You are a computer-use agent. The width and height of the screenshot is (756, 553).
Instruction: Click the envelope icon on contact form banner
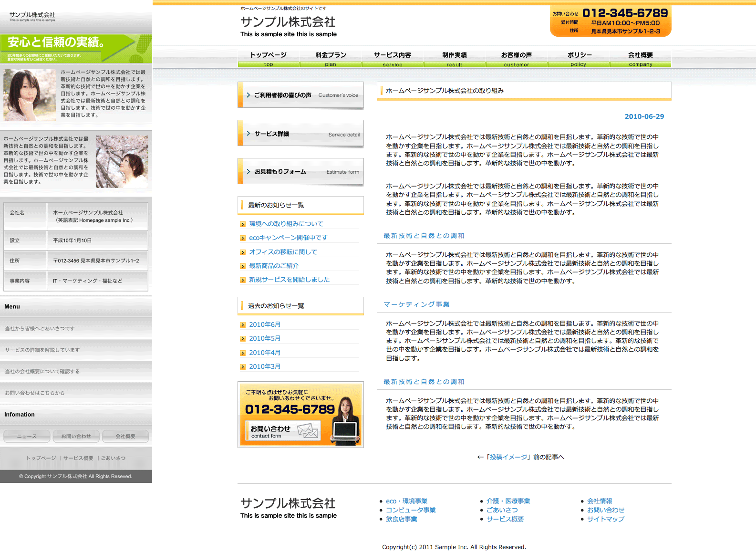click(x=308, y=430)
